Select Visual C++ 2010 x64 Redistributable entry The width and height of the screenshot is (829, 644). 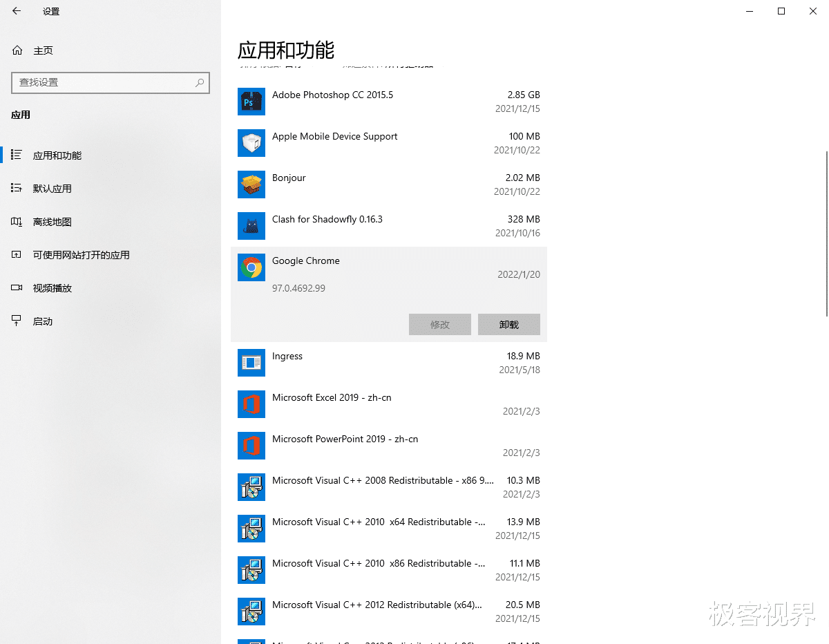tap(379, 522)
